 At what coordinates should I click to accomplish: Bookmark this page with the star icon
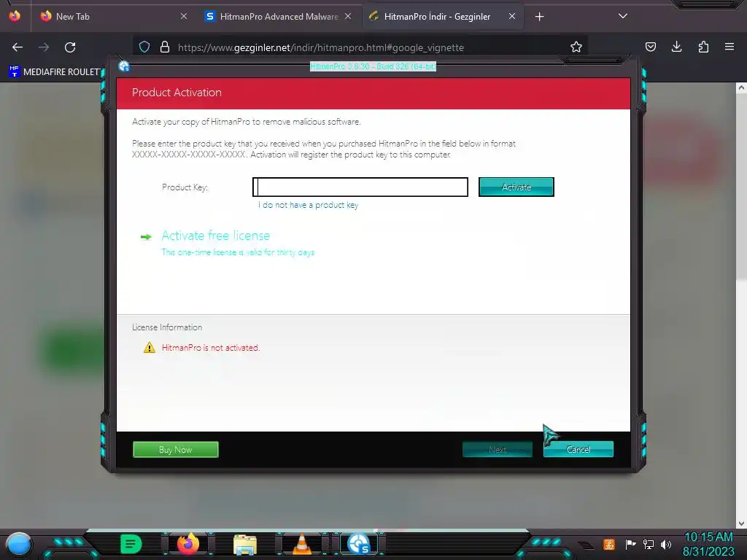tap(576, 47)
